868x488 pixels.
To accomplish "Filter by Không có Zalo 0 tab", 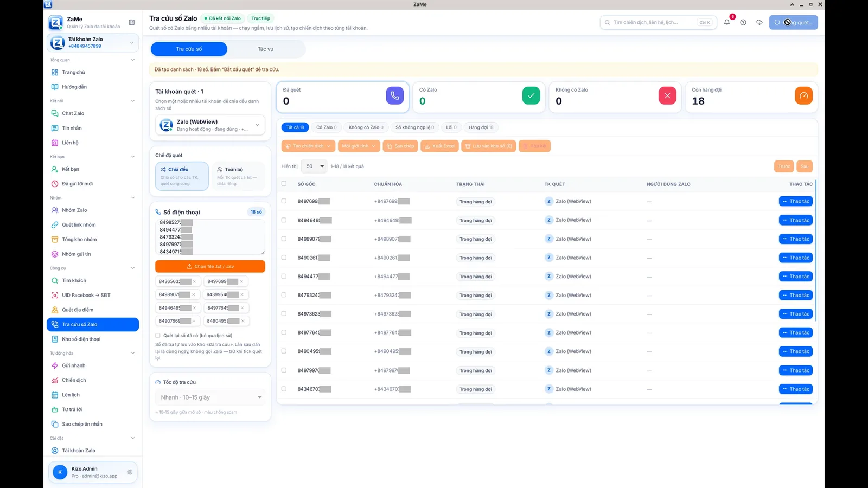I will [366, 127].
